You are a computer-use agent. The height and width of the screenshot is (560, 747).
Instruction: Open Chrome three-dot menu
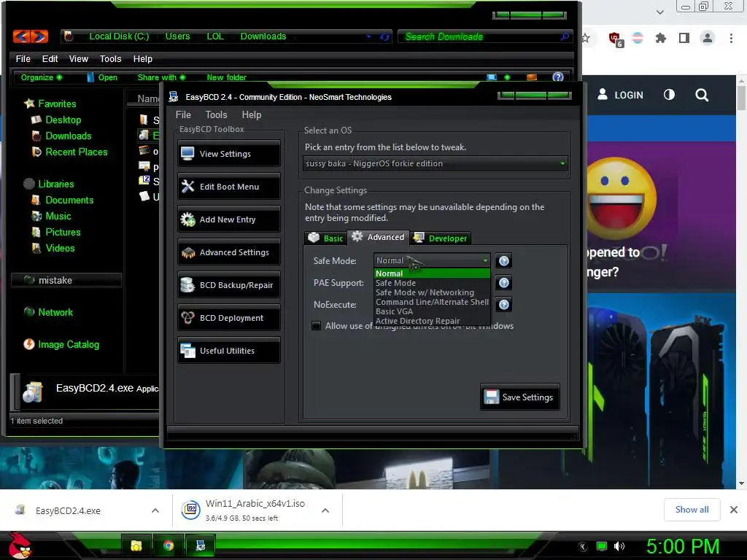click(x=731, y=38)
